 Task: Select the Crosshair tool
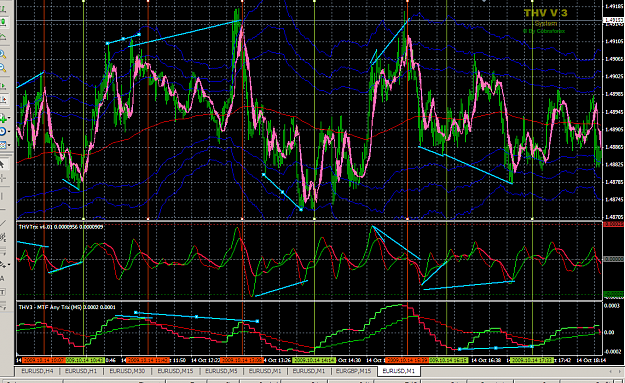3,178
